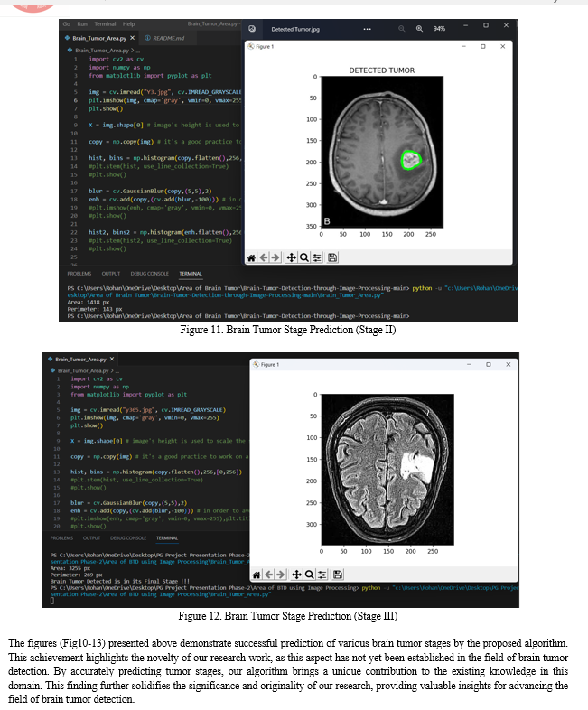
Task: Close the bottom Figure 1 window
Action: coord(509,364)
